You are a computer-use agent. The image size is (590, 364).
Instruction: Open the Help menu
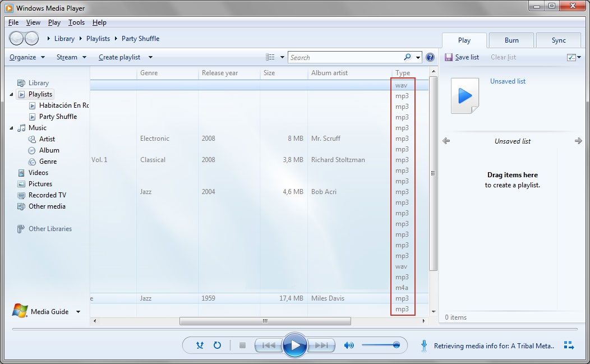(99, 22)
